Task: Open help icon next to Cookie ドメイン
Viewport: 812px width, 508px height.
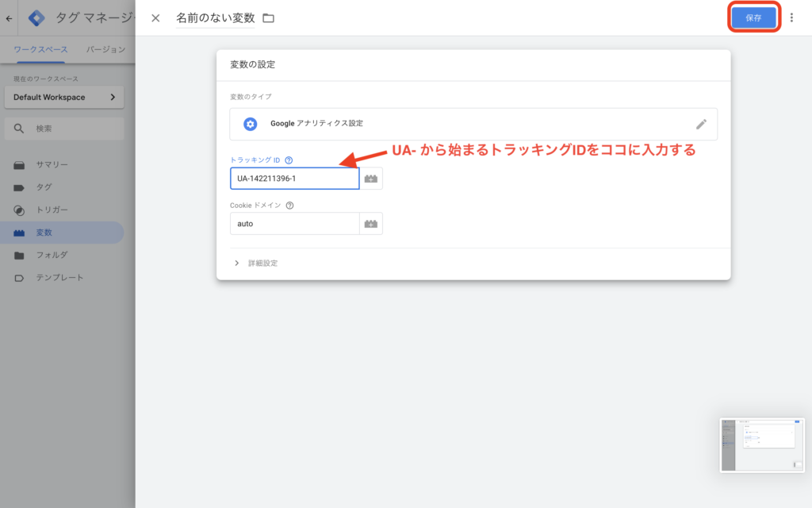Action: pyautogui.click(x=290, y=206)
